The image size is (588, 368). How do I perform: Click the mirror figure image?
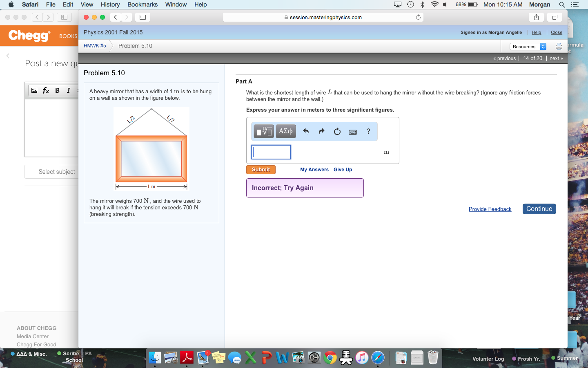click(x=151, y=149)
